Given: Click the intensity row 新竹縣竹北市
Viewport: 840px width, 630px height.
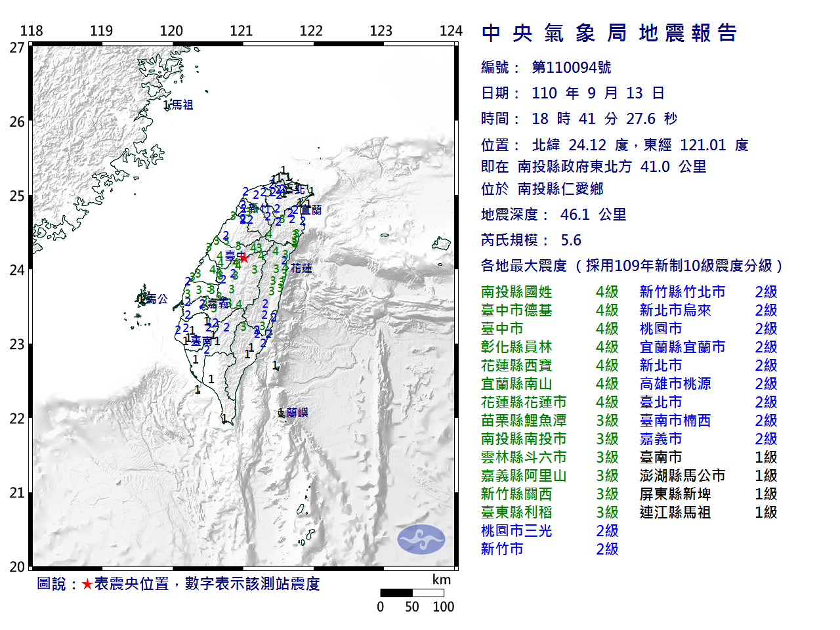Looking at the screenshot, I should pyautogui.click(x=709, y=292).
